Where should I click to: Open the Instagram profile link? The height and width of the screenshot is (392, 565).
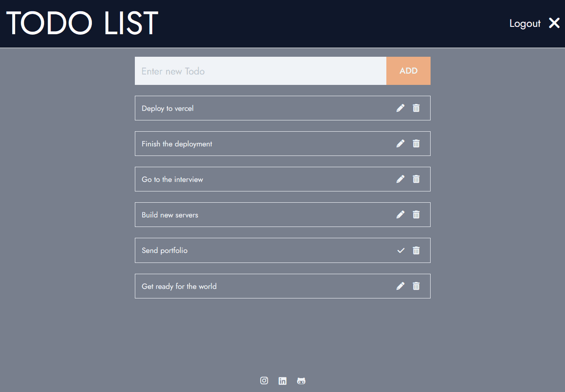coord(264,381)
